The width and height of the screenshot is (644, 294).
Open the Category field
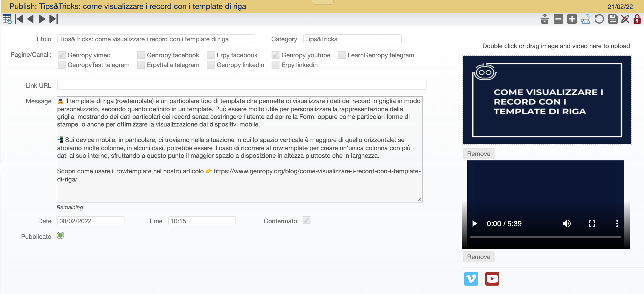click(352, 39)
